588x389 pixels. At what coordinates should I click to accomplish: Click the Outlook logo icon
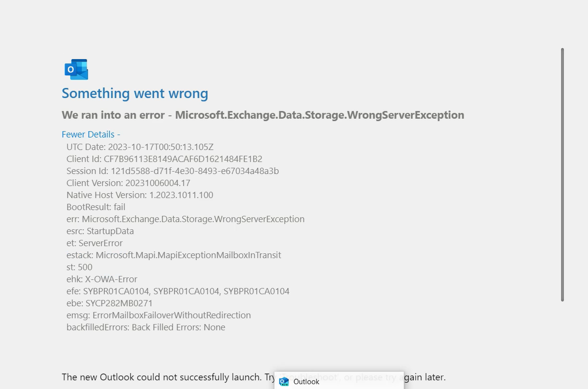point(76,69)
